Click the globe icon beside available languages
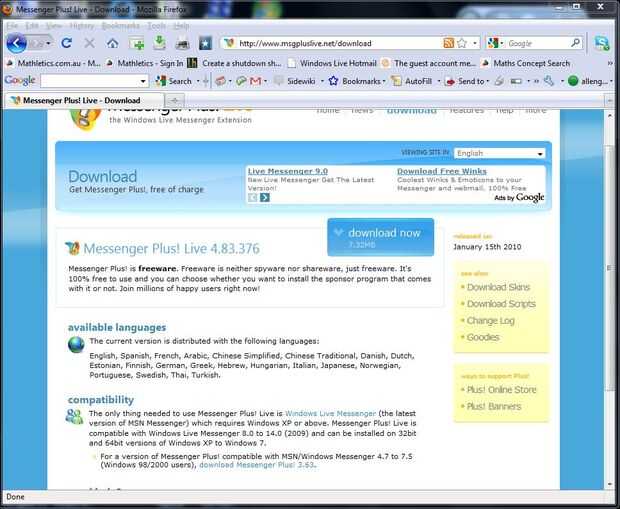 pos(76,344)
